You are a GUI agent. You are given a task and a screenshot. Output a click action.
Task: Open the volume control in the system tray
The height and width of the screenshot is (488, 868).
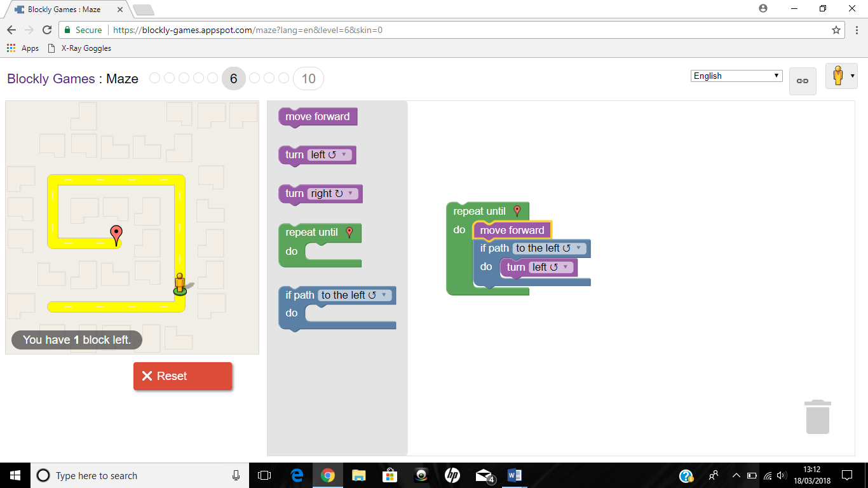782,475
